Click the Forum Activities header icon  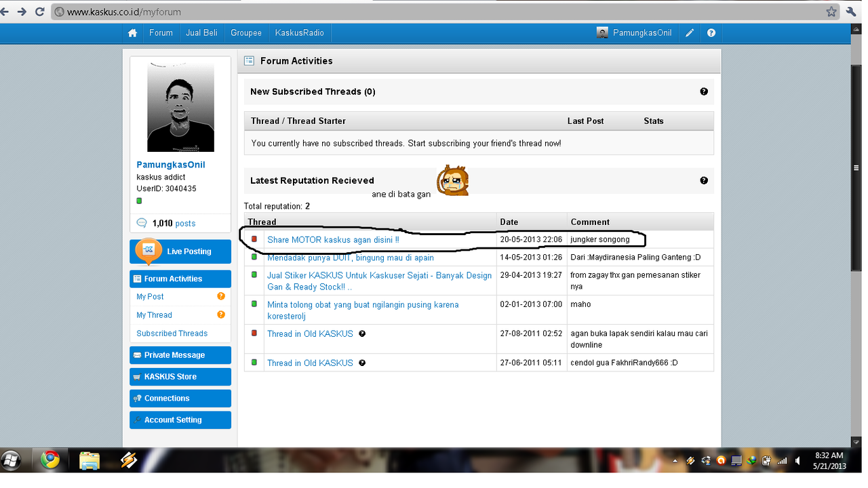249,60
